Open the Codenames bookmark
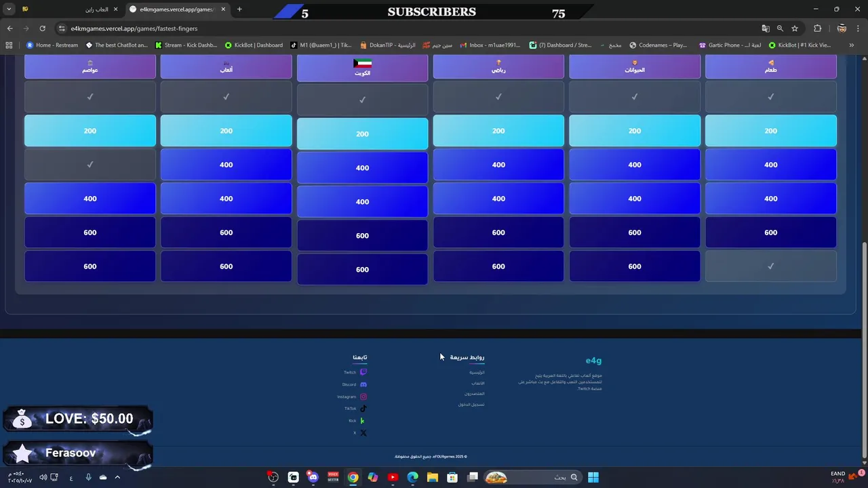 658,45
